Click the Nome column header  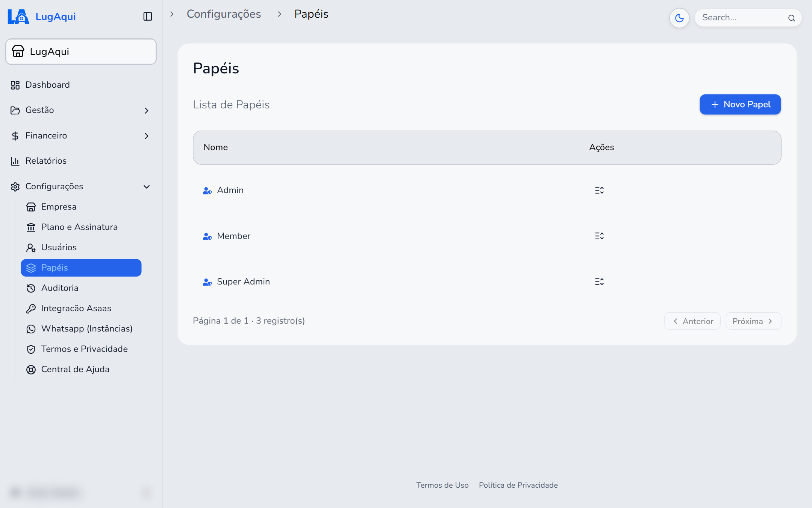[x=215, y=148]
